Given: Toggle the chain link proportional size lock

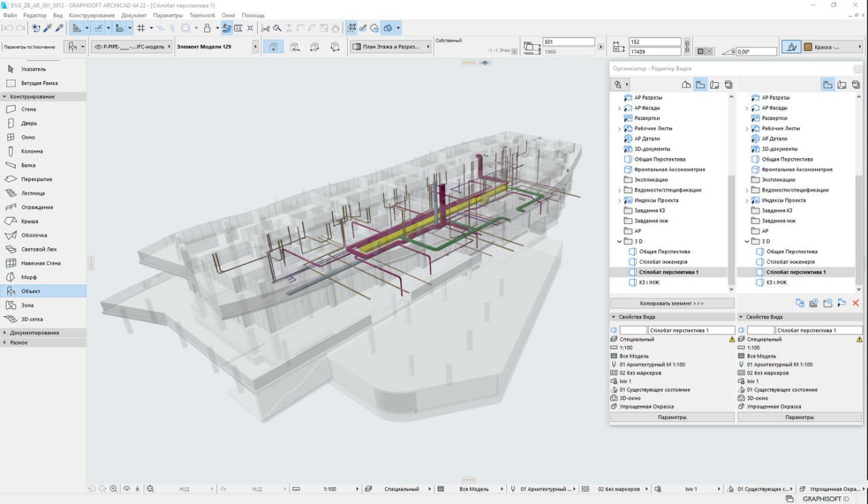Looking at the screenshot, I should pos(687,47).
